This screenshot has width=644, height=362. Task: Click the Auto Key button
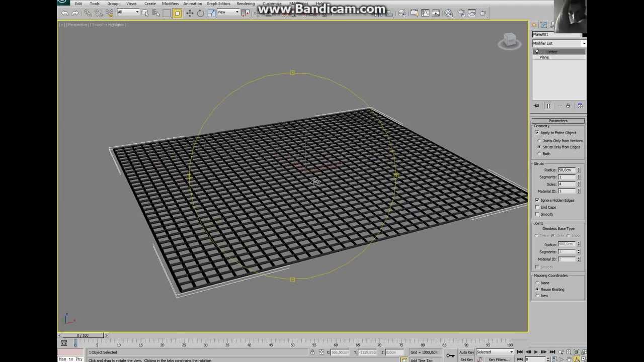(x=466, y=352)
